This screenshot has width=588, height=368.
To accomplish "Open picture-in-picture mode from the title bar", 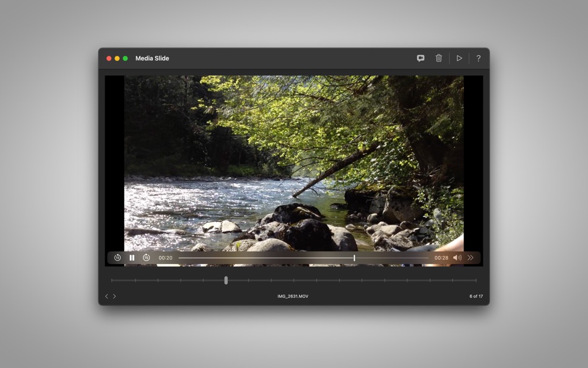I will tap(420, 58).
